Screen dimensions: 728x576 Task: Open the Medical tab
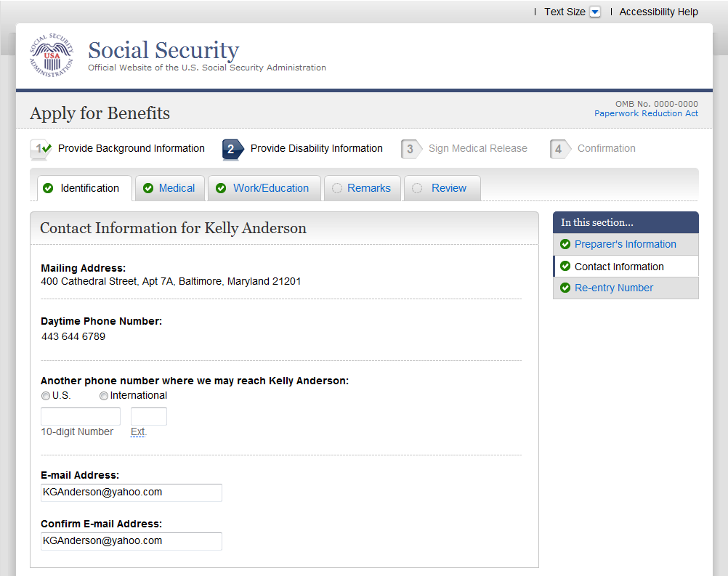coord(177,188)
